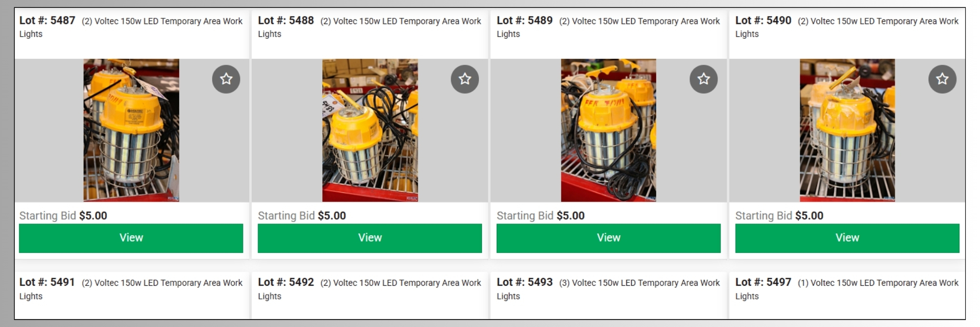The width and height of the screenshot is (980, 327).
Task: Click the Lot #: 5493 title with three lights
Action: (x=608, y=289)
